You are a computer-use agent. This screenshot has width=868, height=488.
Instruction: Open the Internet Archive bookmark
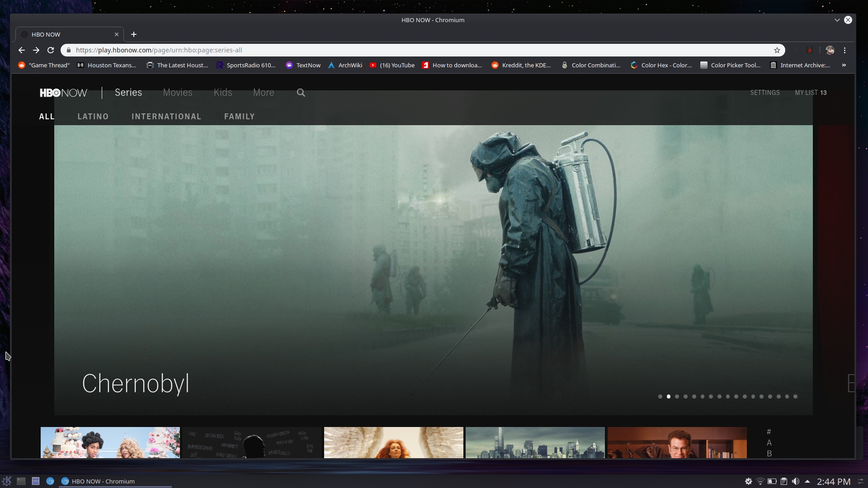pos(800,65)
